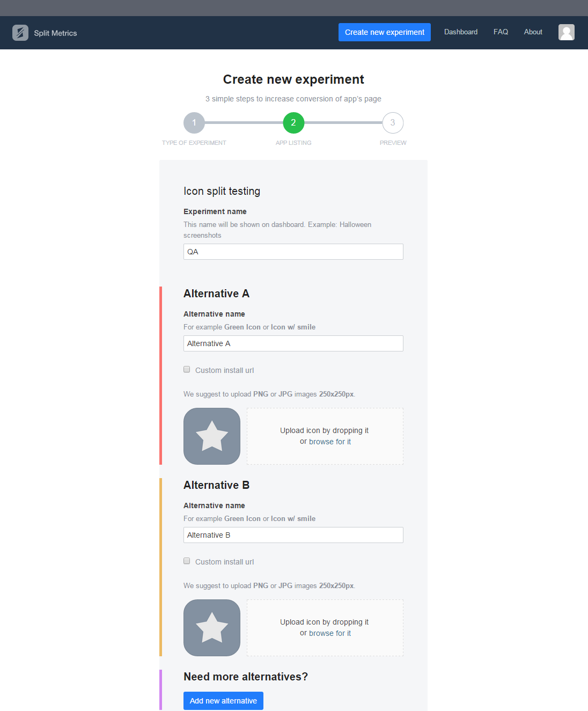588x711 pixels.
Task: Click browse for it link in Alternative A
Action: 329,442
